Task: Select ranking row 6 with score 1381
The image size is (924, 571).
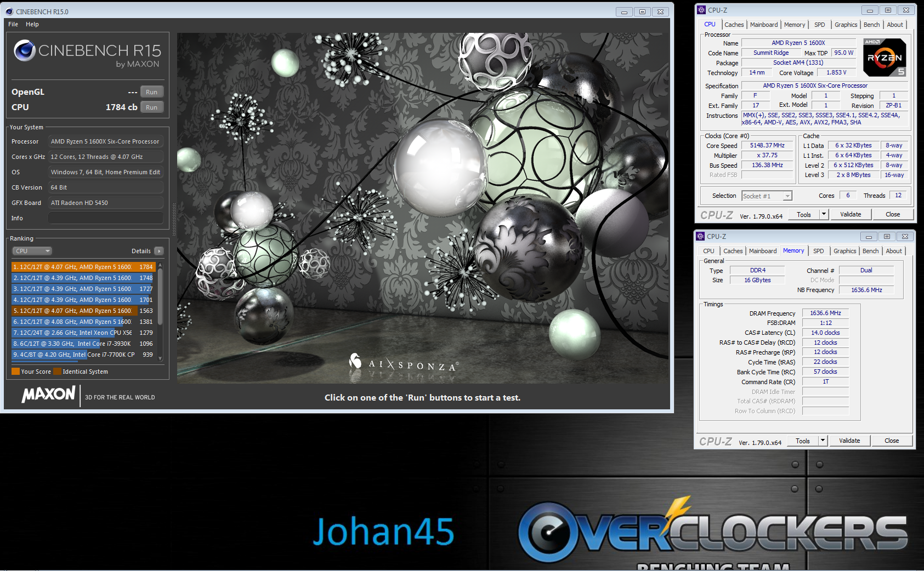Action: click(83, 322)
